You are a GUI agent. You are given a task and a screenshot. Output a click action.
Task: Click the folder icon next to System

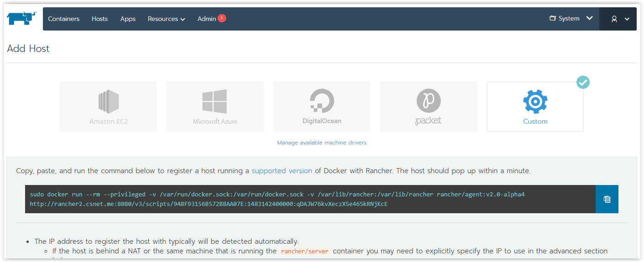[553, 18]
